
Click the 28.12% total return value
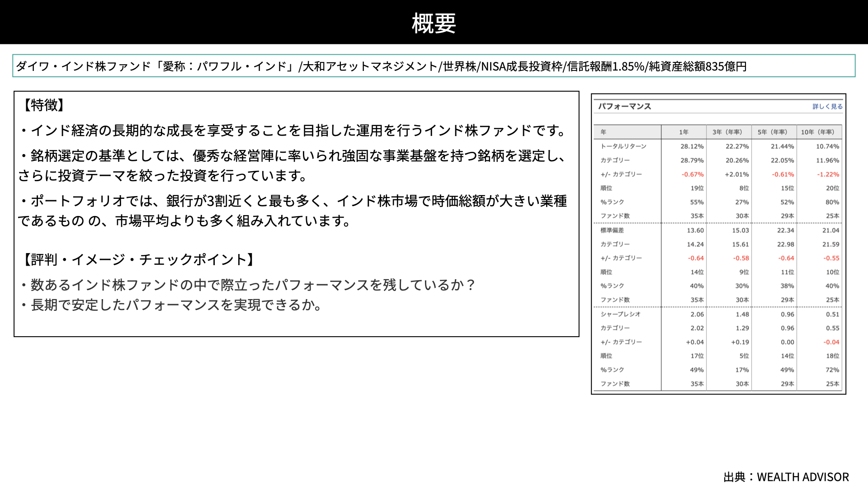[x=692, y=146]
